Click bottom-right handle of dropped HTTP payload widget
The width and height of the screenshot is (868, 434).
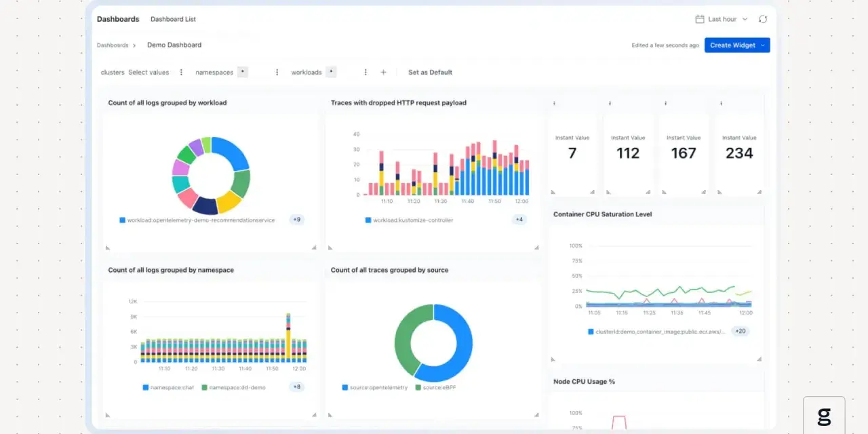click(536, 248)
